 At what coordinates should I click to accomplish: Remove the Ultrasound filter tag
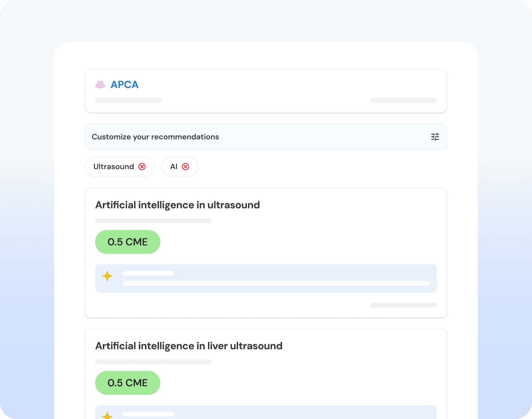[x=142, y=167]
